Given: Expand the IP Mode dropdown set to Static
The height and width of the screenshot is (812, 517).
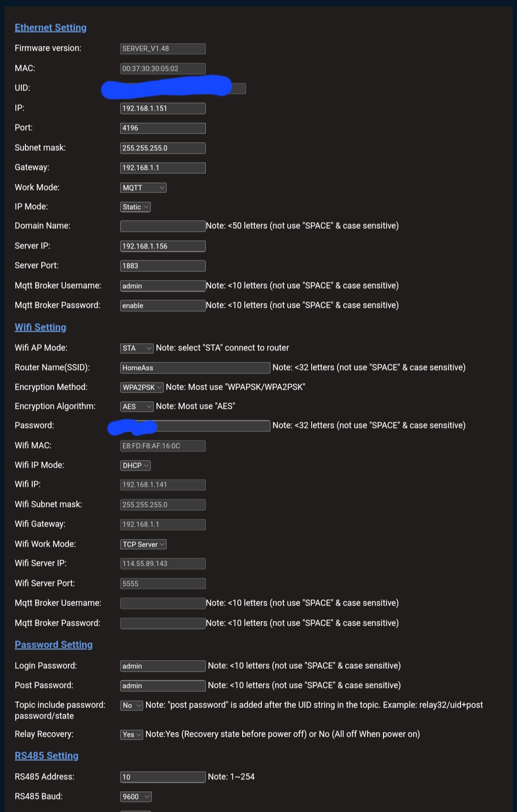Looking at the screenshot, I should pos(135,207).
